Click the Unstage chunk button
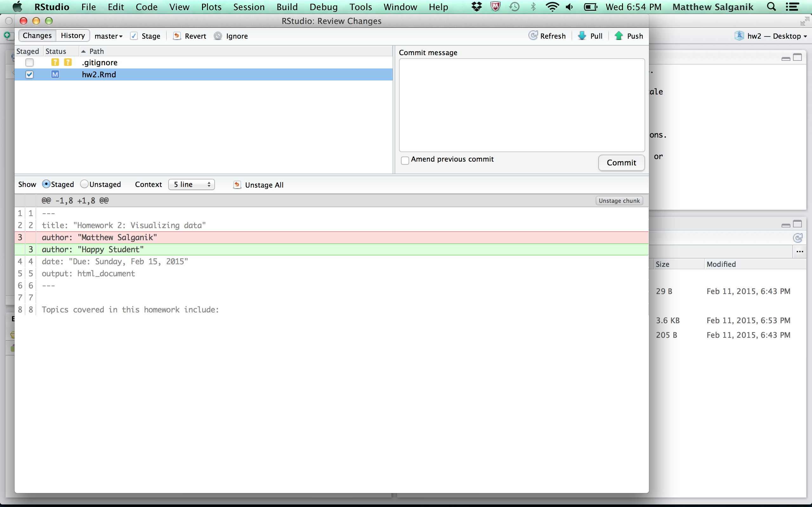 619,201
